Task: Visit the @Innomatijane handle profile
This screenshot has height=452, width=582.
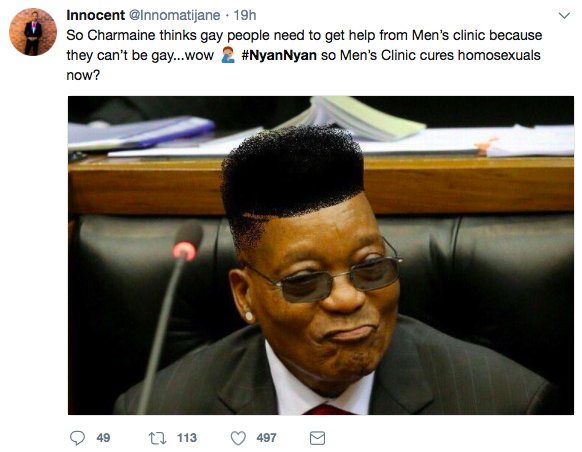Action: (x=174, y=15)
